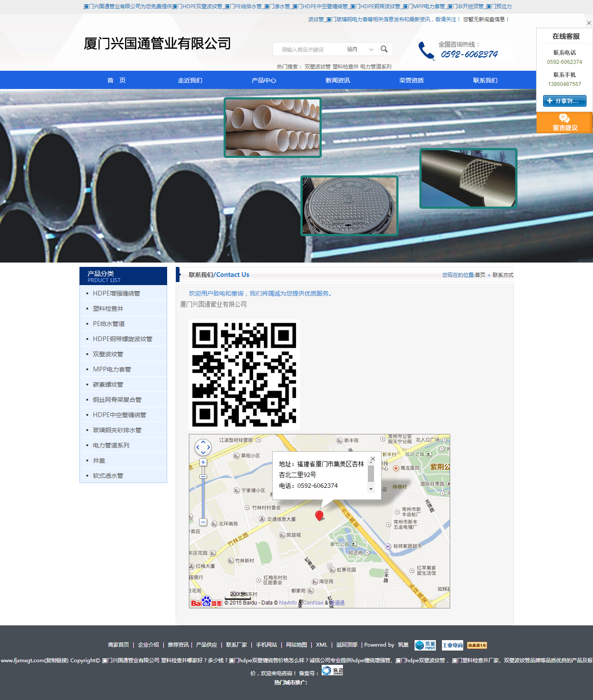
Task: Close the map address info window
Action: (372, 459)
